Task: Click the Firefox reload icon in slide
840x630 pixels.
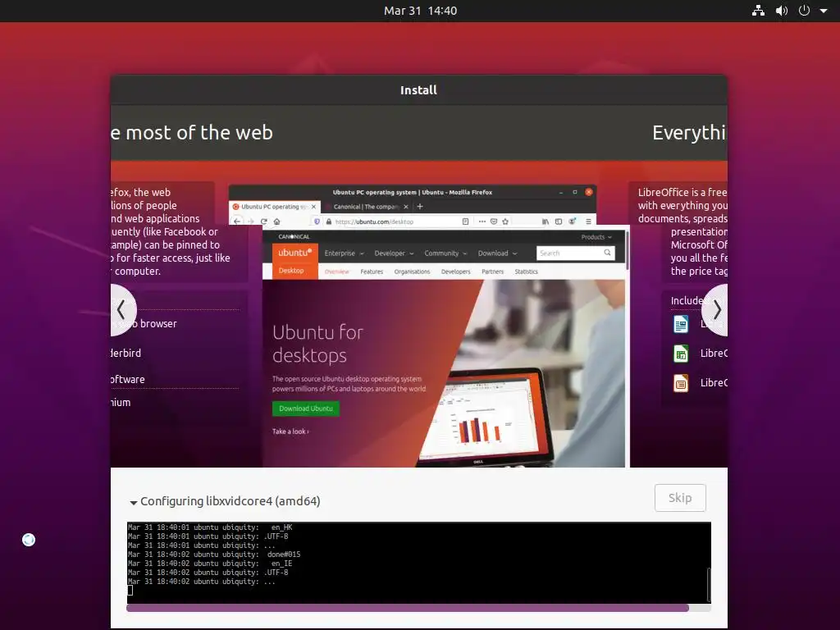Action: point(263,221)
